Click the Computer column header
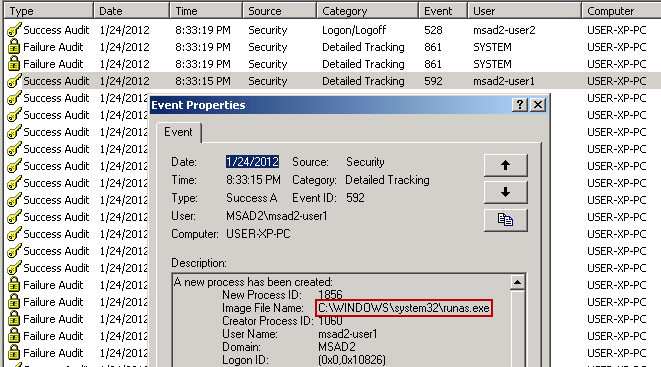Viewport: 661px width, 367px height. coord(621,11)
